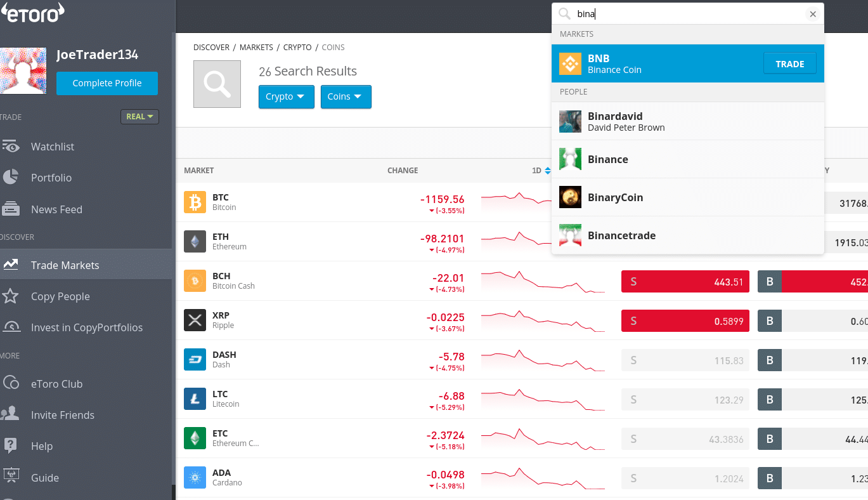
Task: Click the Bitcoin Cash BCH icon
Action: [x=195, y=281]
